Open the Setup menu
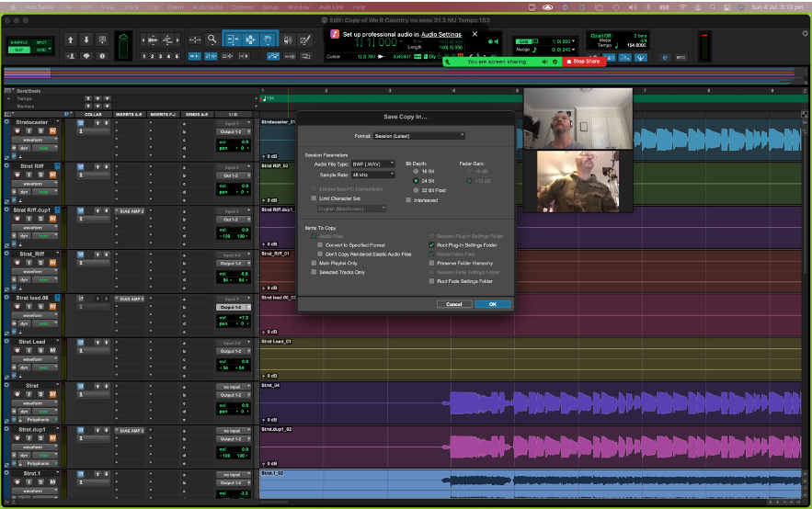Screen dimensions: 812x509 pyautogui.click(x=270, y=7)
